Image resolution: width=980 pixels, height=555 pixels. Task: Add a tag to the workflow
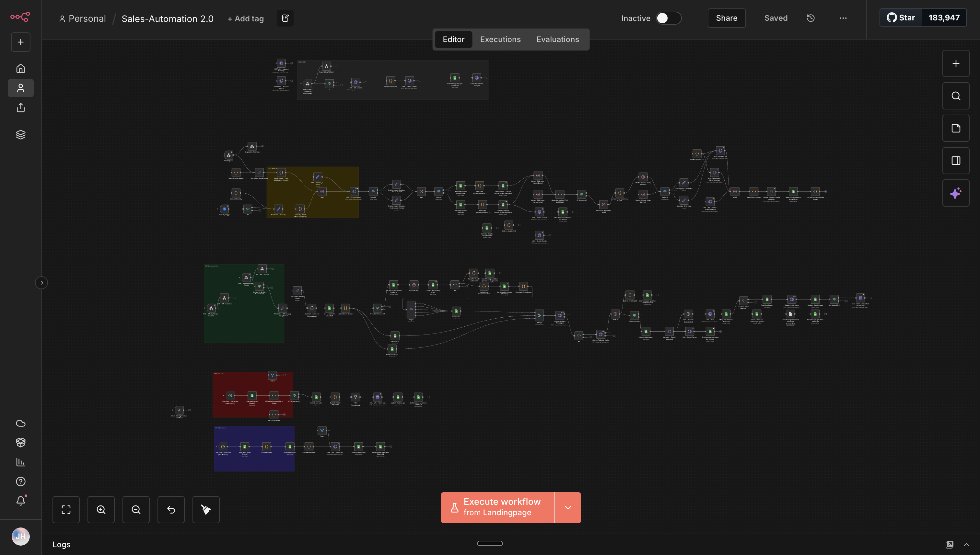(x=245, y=18)
